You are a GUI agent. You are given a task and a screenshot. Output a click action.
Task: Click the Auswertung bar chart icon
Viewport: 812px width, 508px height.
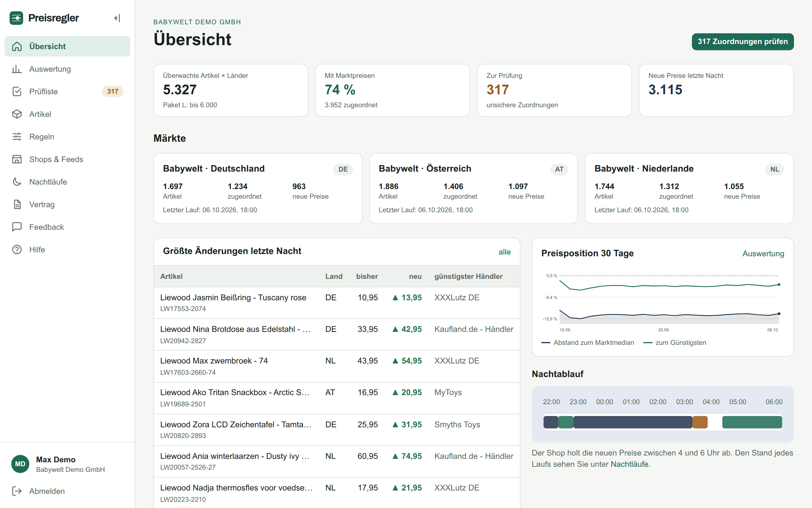[17, 69]
